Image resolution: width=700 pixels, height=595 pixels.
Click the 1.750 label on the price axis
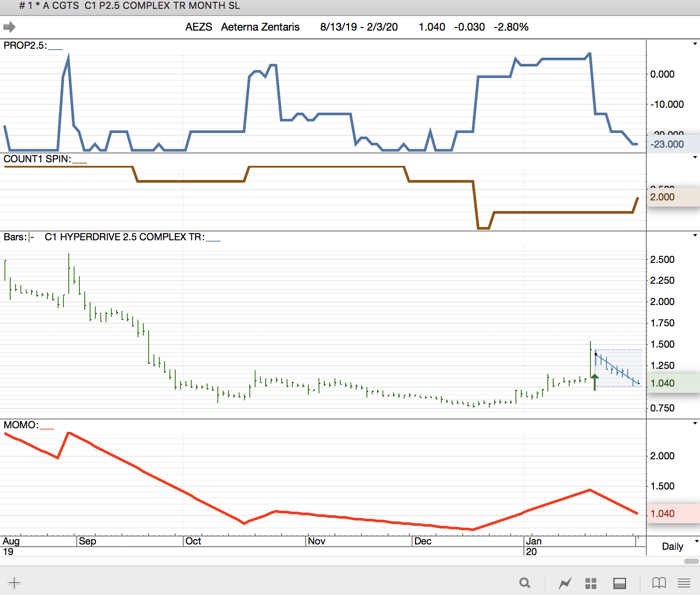tap(662, 323)
